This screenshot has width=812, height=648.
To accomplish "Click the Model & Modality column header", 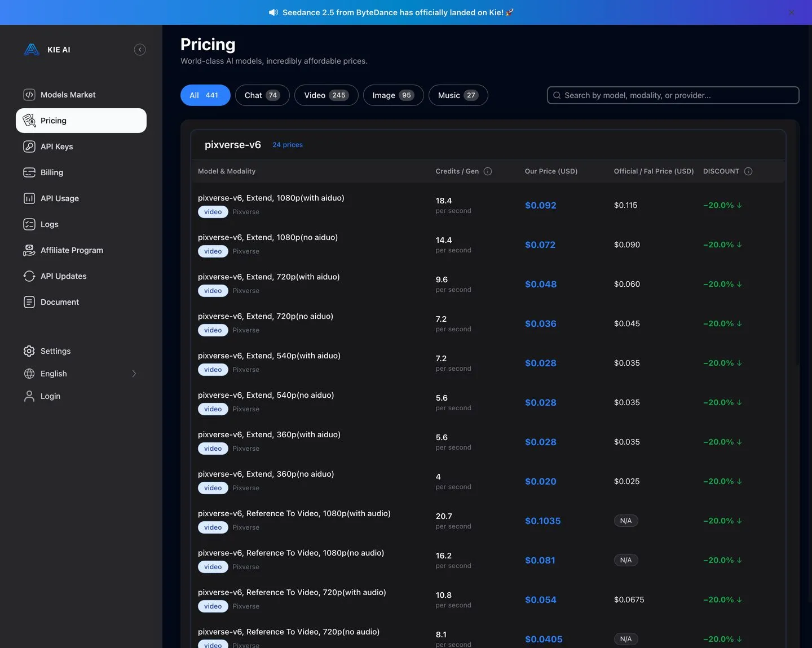I will click(x=227, y=171).
